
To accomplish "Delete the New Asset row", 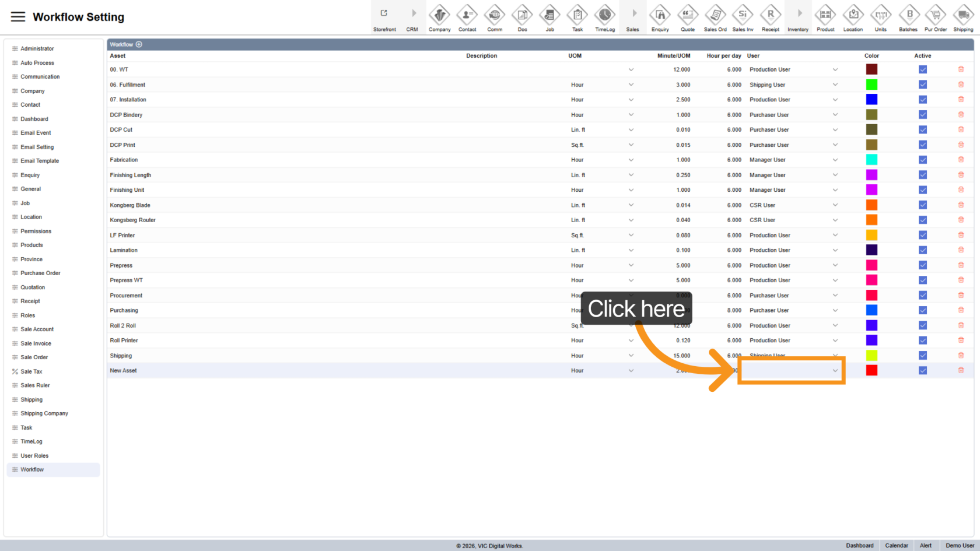I will [961, 370].
